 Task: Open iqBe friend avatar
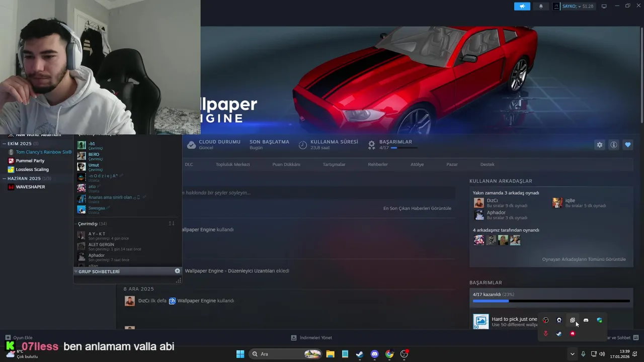tap(557, 203)
